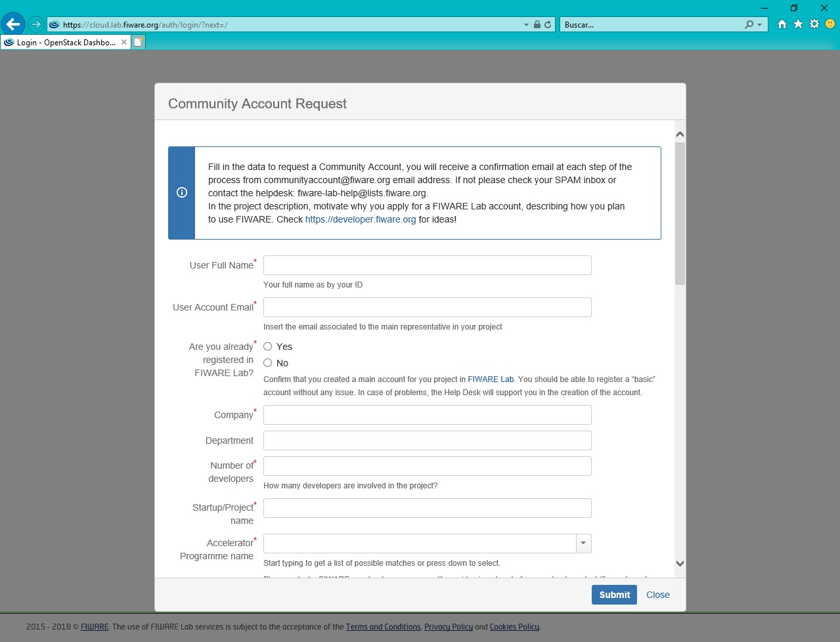Switch to Login - OpenStack Dashboard tab
This screenshot has width=840, height=642.
(66, 42)
